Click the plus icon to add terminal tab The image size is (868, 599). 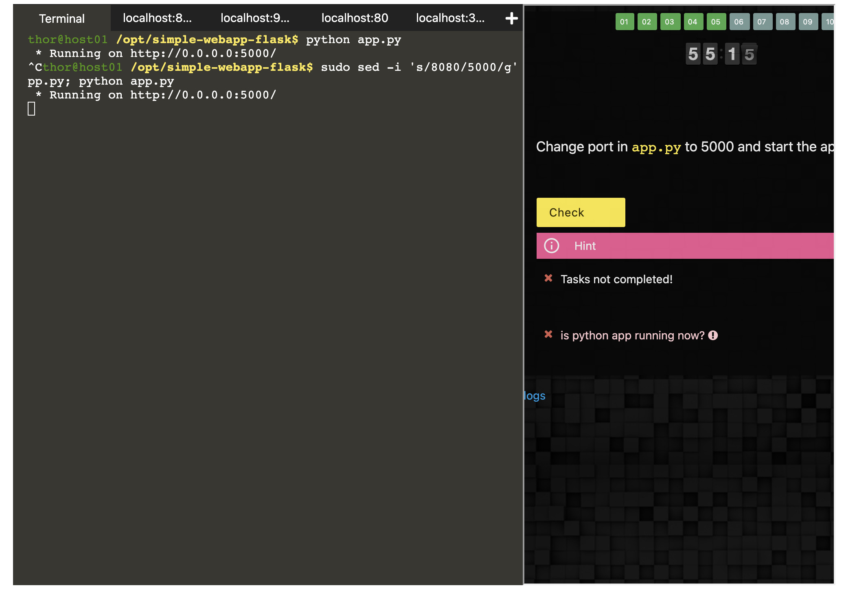[511, 18]
